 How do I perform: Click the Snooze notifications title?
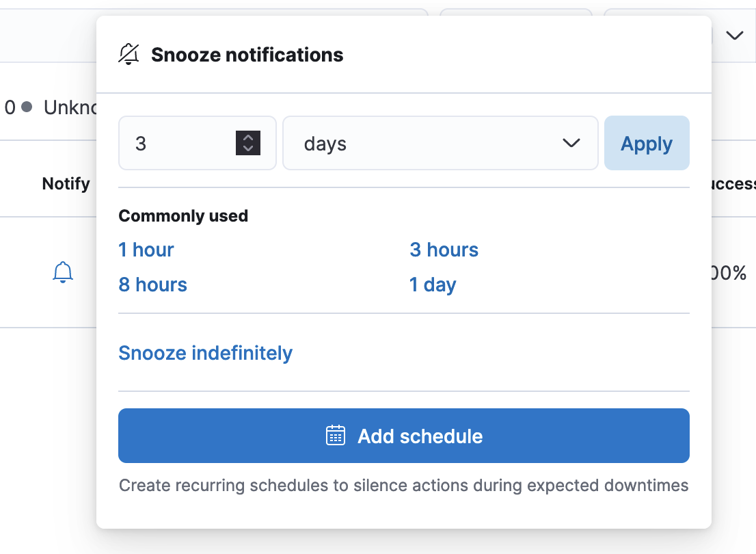(x=247, y=54)
